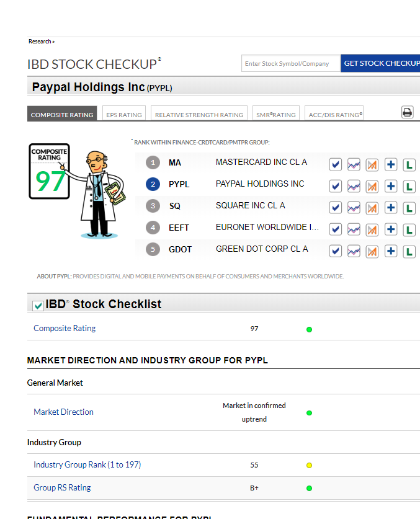Click green L icon for Euronet

tap(409, 229)
